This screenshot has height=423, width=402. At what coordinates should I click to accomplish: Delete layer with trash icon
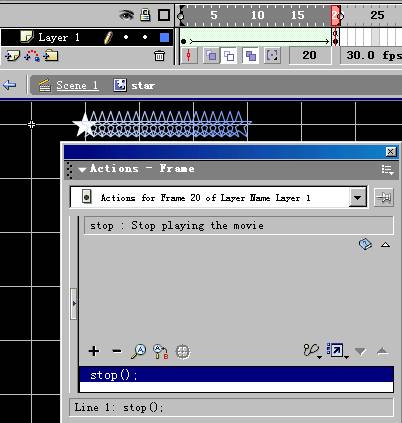(x=159, y=55)
